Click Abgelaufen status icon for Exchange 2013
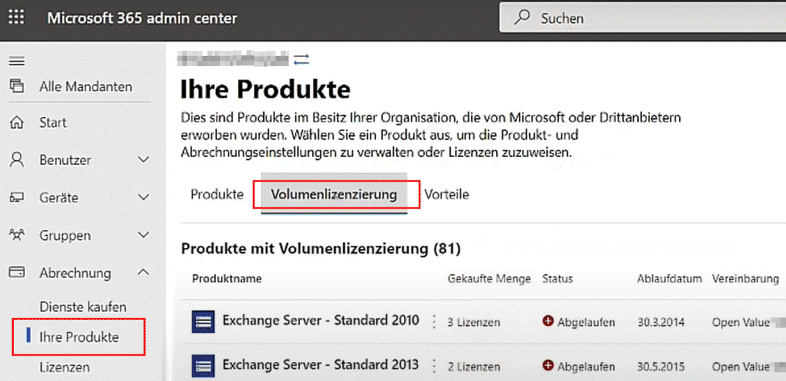786x381 pixels. tap(548, 366)
